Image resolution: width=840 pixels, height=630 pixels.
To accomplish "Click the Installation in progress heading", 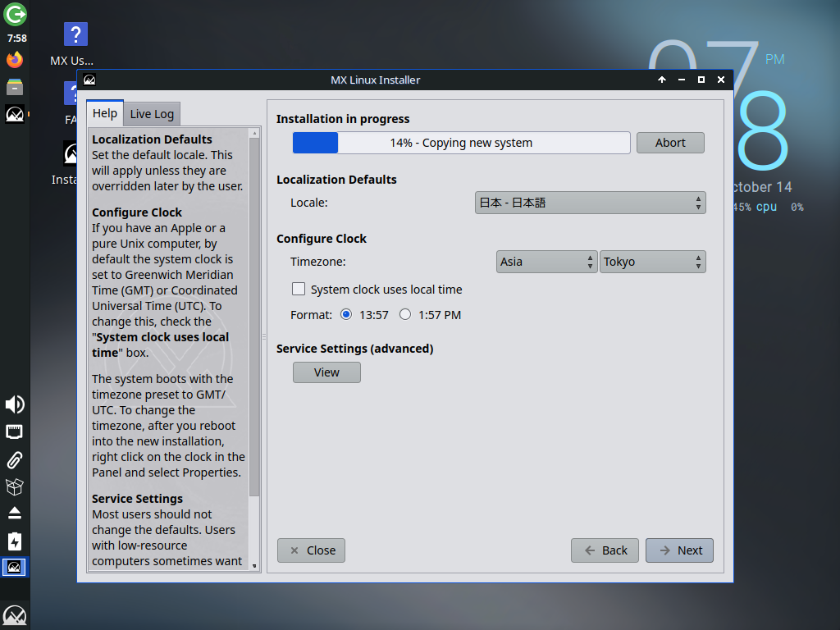I will [x=343, y=119].
